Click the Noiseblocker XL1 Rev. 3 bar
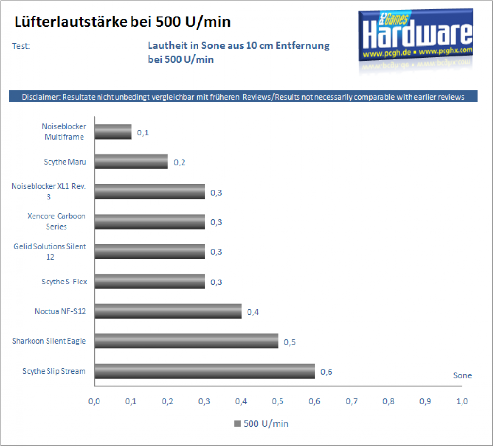The image size is (495, 448). point(150,192)
